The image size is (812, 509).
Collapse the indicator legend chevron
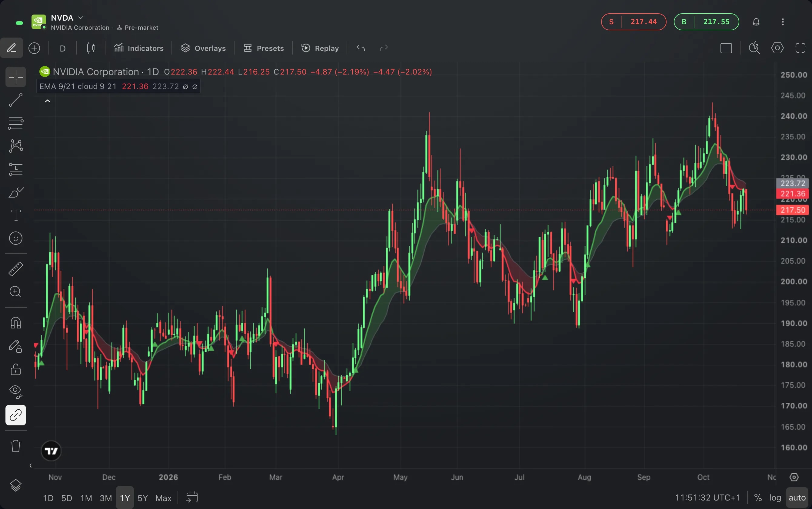(48, 101)
